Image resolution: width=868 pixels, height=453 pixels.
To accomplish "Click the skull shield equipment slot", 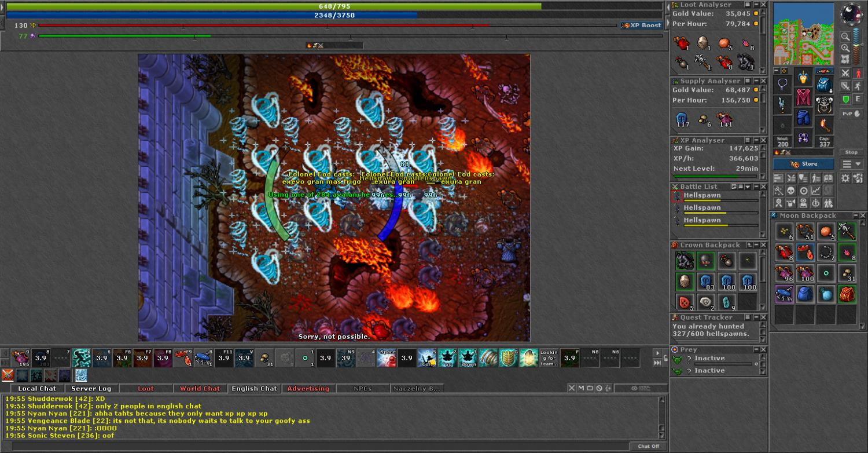I will pos(824,105).
